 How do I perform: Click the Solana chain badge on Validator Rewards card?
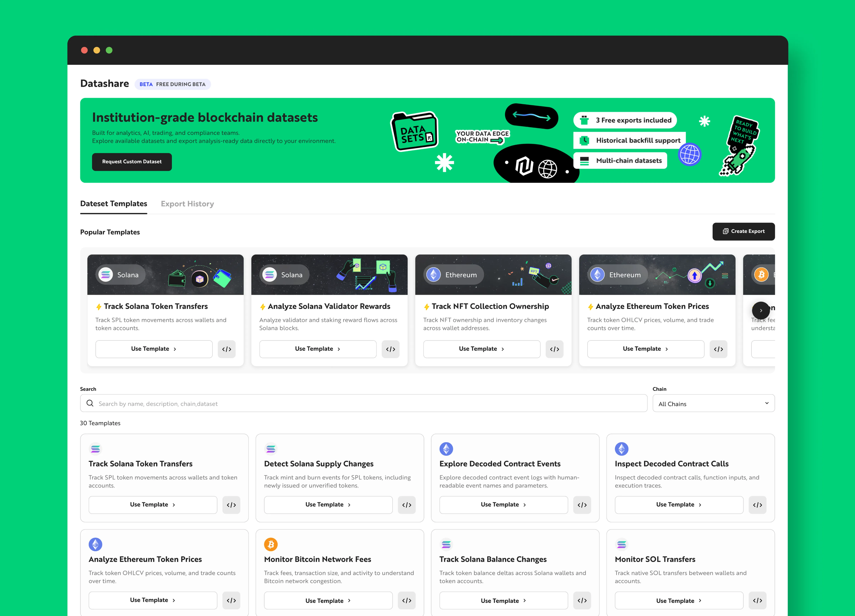point(284,275)
